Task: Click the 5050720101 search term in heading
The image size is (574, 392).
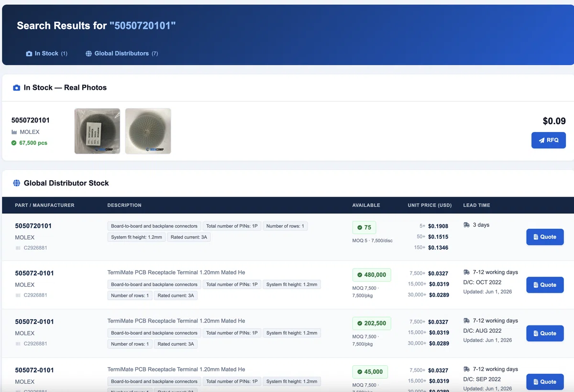Action: [143, 26]
